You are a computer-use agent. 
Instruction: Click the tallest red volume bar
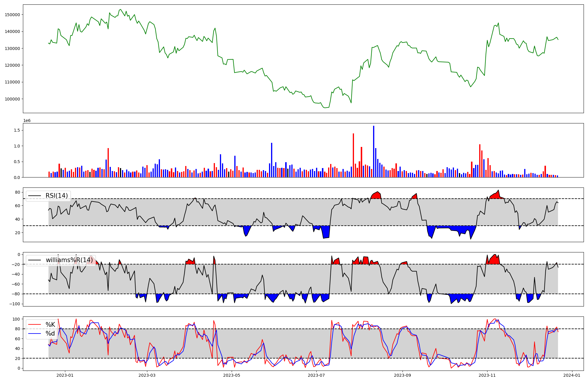point(353,155)
